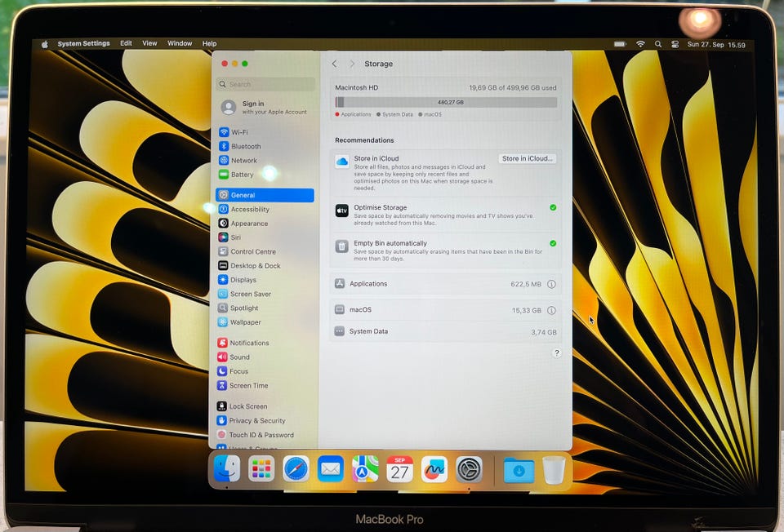Open the System Settings menu
Image resolution: width=784 pixels, height=532 pixels.
point(83,44)
